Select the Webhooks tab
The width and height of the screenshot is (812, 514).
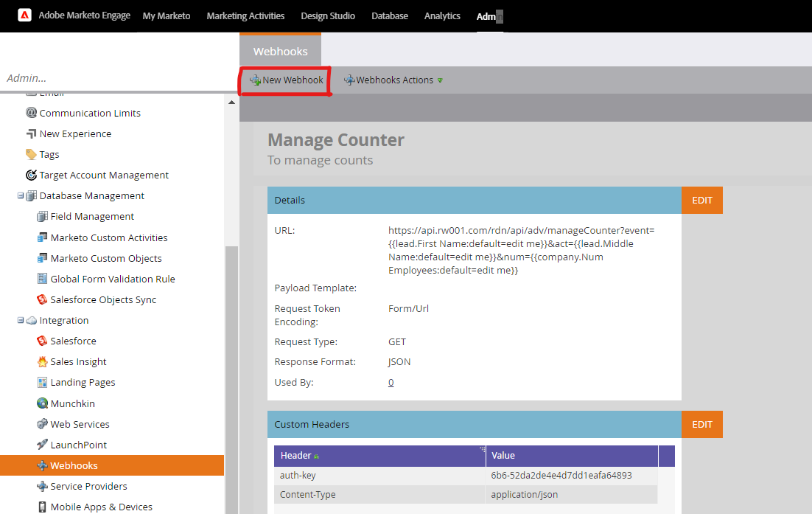[x=280, y=51]
